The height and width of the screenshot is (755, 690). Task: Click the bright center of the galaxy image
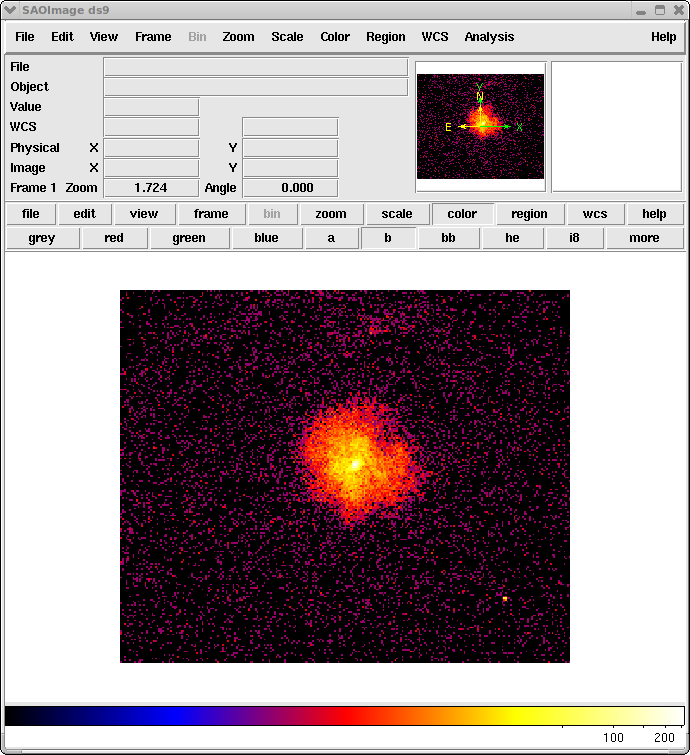(353, 464)
